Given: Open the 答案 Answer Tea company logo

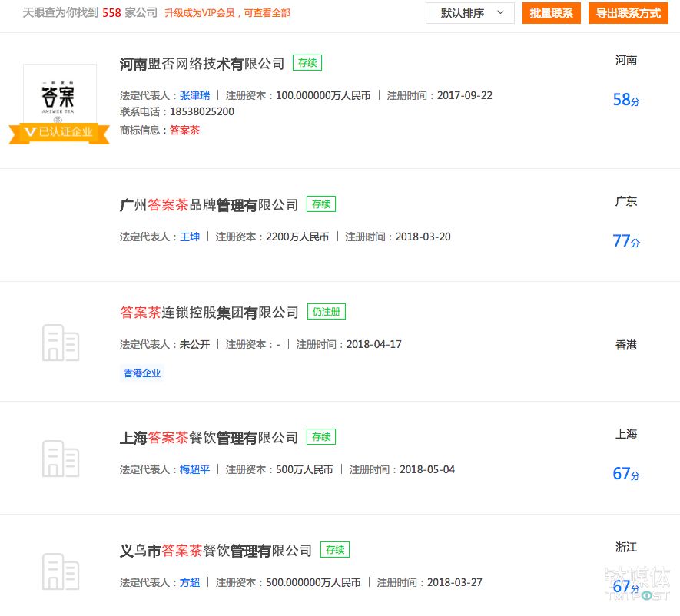Looking at the screenshot, I should 59,95.
